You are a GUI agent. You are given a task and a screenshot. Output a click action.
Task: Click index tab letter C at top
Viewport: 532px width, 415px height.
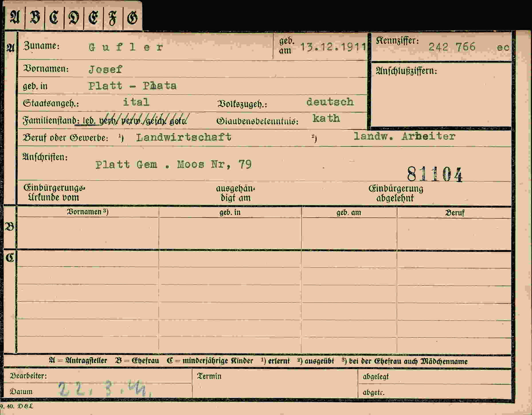54,18
